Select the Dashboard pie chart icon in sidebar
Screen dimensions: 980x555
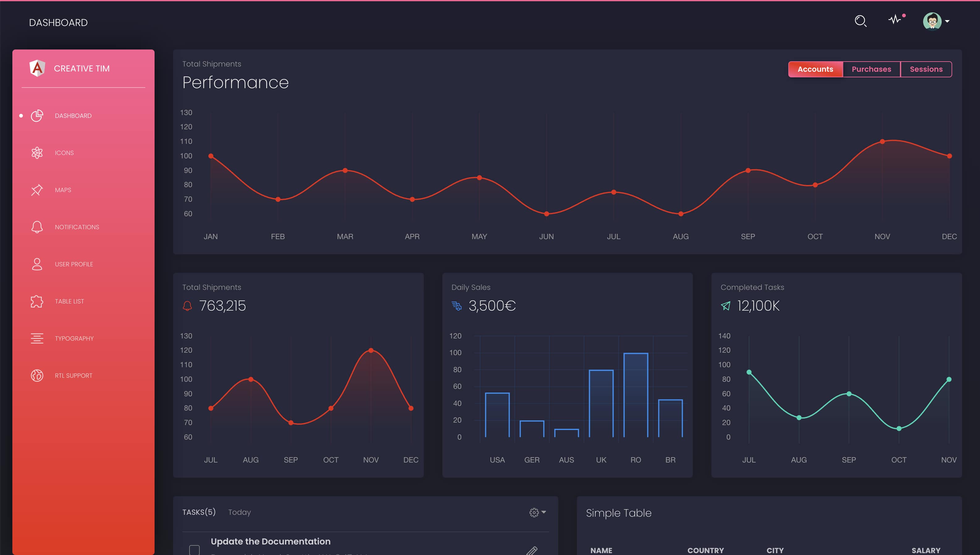pos(37,115)
